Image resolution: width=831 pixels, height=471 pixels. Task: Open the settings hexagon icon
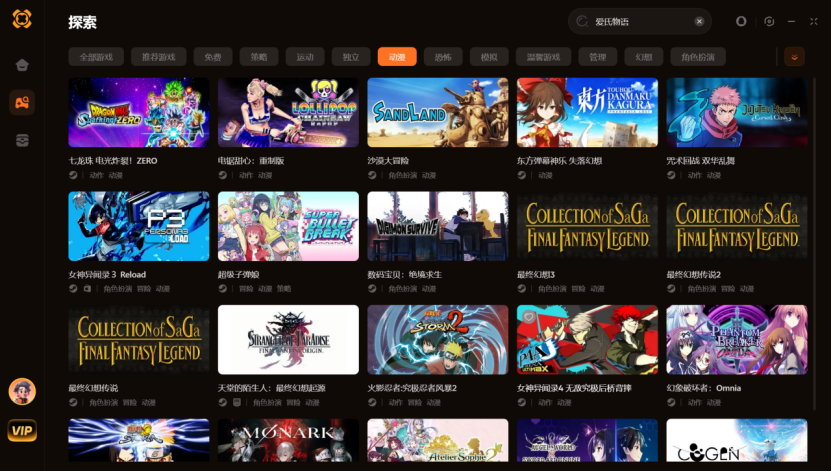769,21
